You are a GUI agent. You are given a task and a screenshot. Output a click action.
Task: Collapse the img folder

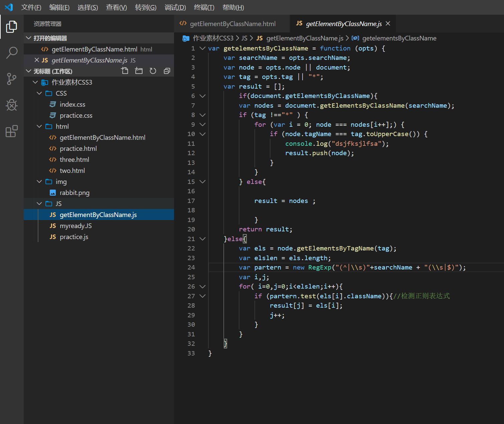[x=39, y=182]
